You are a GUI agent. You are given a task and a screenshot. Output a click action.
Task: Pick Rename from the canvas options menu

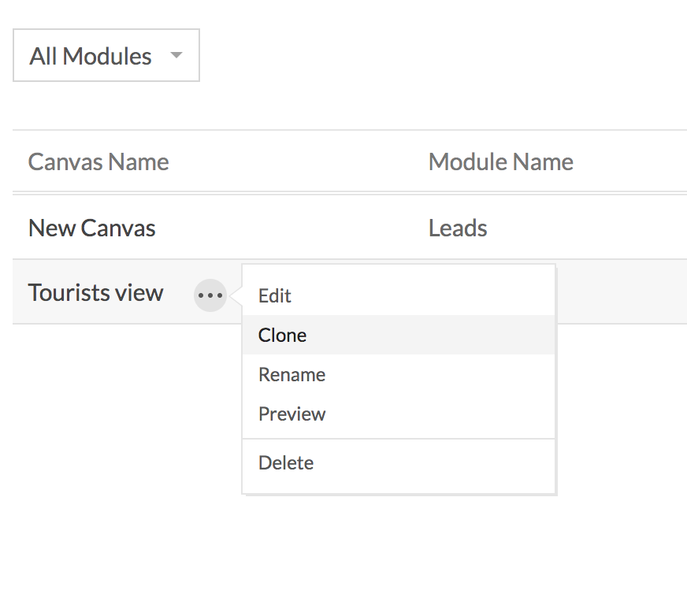pos(292,375)
